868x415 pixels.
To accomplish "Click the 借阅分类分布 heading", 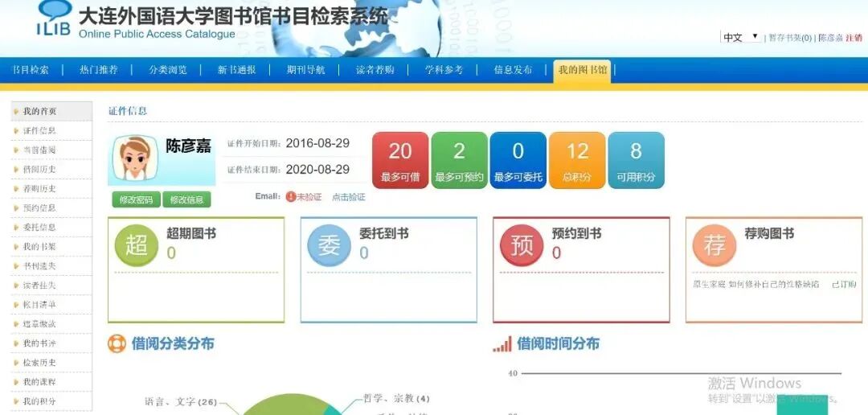I will (x=173, y=343).
